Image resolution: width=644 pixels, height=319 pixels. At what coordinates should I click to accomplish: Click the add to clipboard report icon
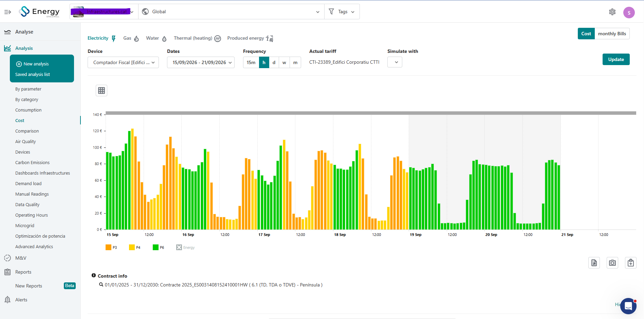[631, 263]
